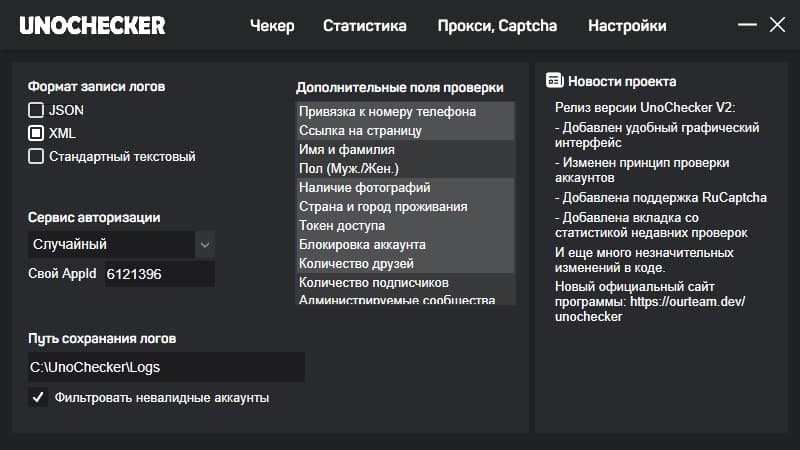
Task: Select Администрируемые сообщества list item
Action: coord(405,299)
